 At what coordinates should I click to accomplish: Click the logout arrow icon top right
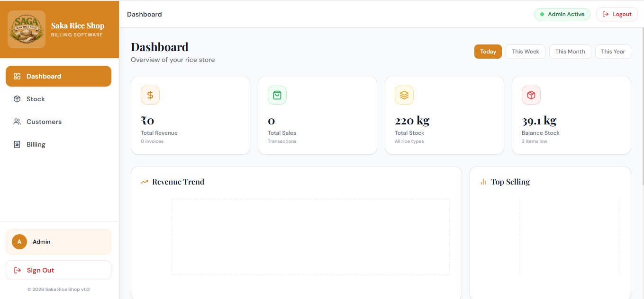click(606, 14)
